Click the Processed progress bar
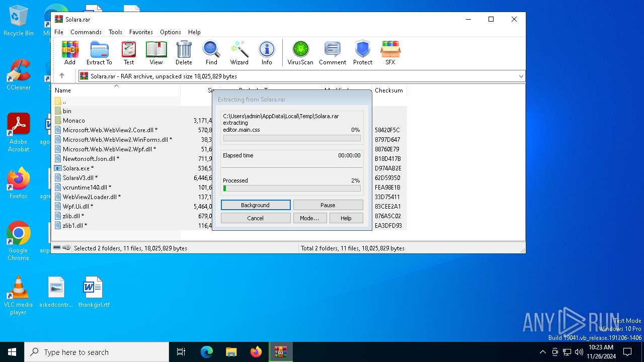The image size is (644, 362). click(x=292, y=189)
